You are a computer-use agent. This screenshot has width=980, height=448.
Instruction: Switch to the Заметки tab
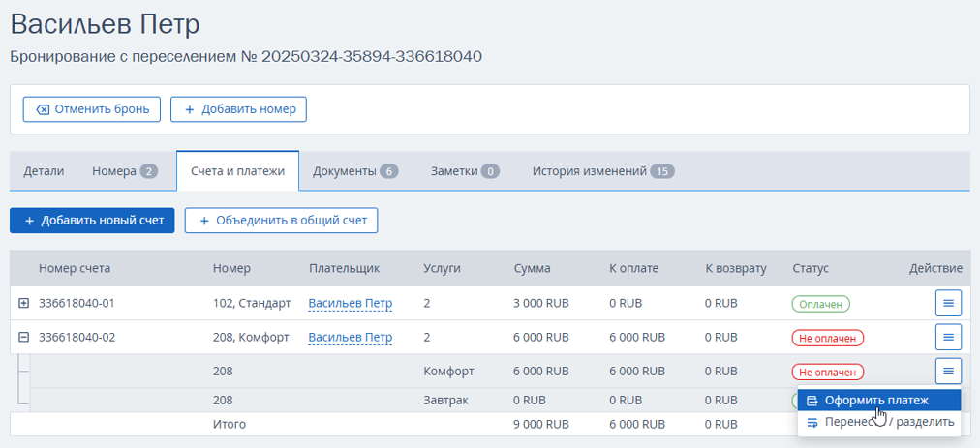tap(465, 171)
